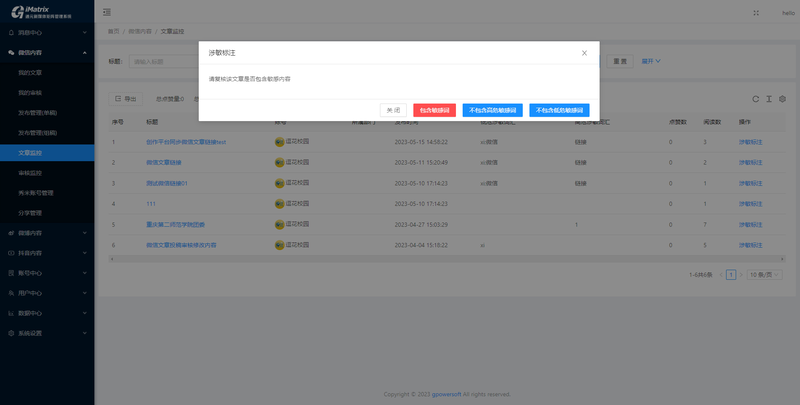The image size is (800, 405).
Task: Click the red 包含敏感词 button
Action: point(434,110)
